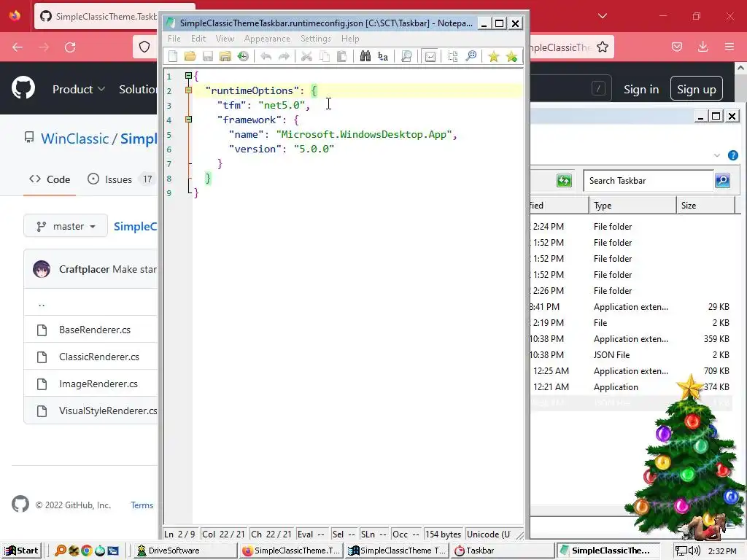
Task: Click the Cut scissors icon
Action: pos(306,57)
